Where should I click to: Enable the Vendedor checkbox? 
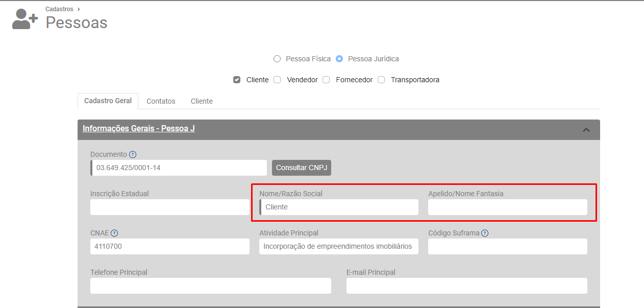click(x=277, y=80)
